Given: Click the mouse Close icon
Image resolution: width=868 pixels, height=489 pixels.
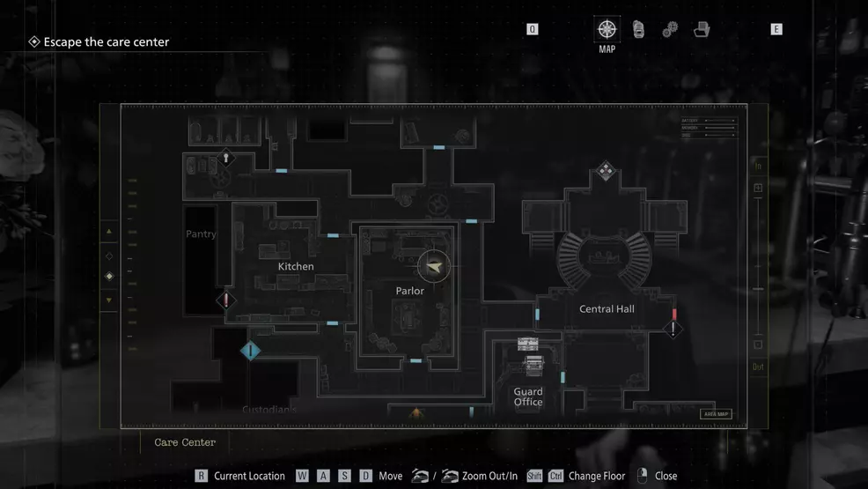Looking at the screenshot, I should pyautogui.click(x=642, y=475).
